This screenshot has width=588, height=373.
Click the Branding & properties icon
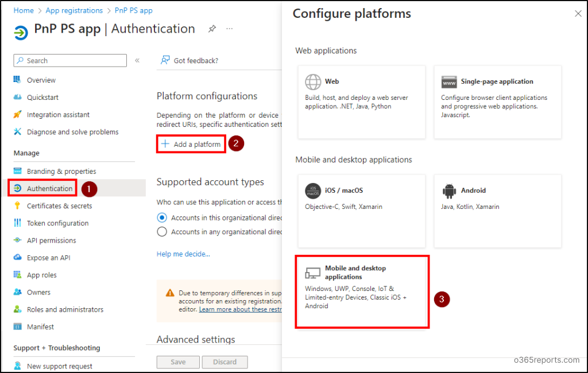point(17,171)
